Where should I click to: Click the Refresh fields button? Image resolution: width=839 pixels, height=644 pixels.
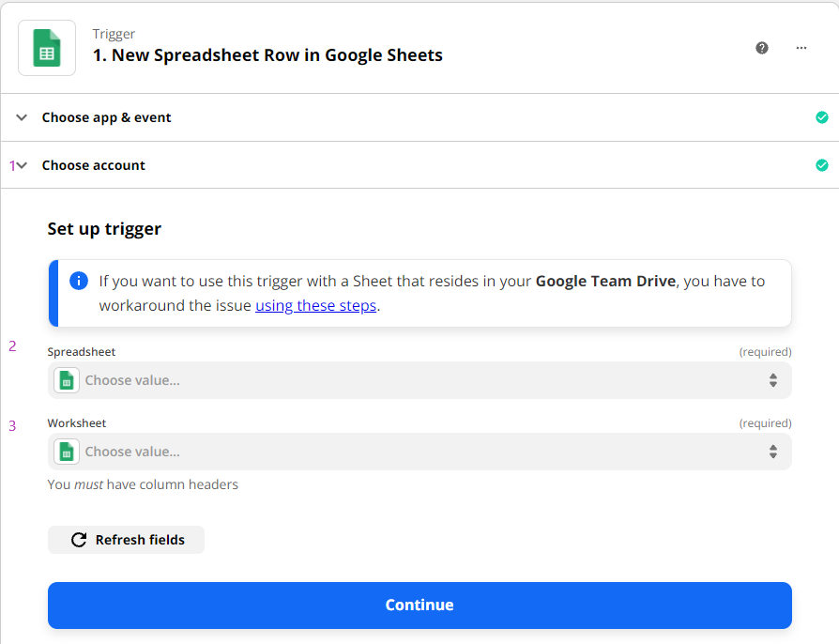click(127, 540)
